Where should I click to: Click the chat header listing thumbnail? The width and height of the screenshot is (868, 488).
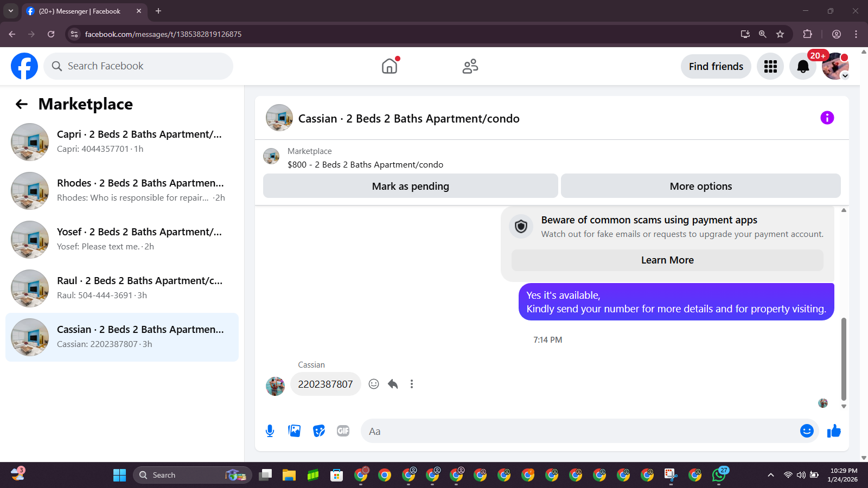click(279, 118)
